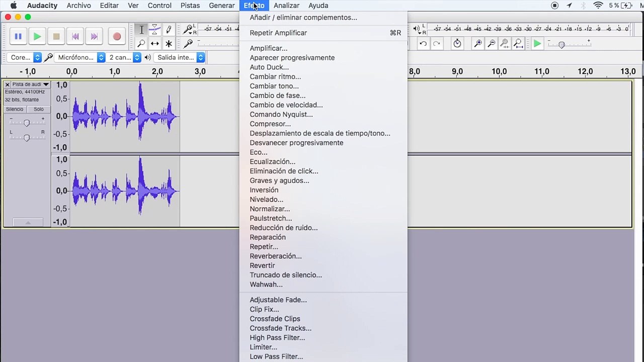Adjust the track gain slider
644x362 pixels.
(x=27, y=123)
